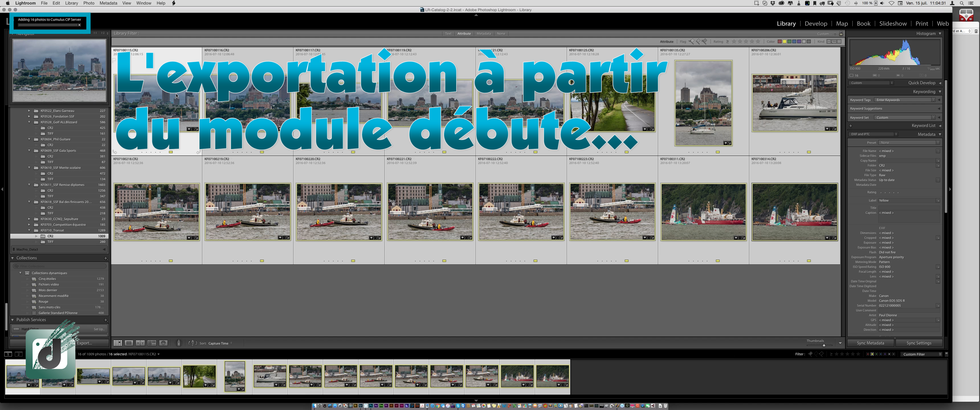The height and width of the screenshot is (410, 980).
Task: Collapse the Collections panel
Action: tap(13, 258)
